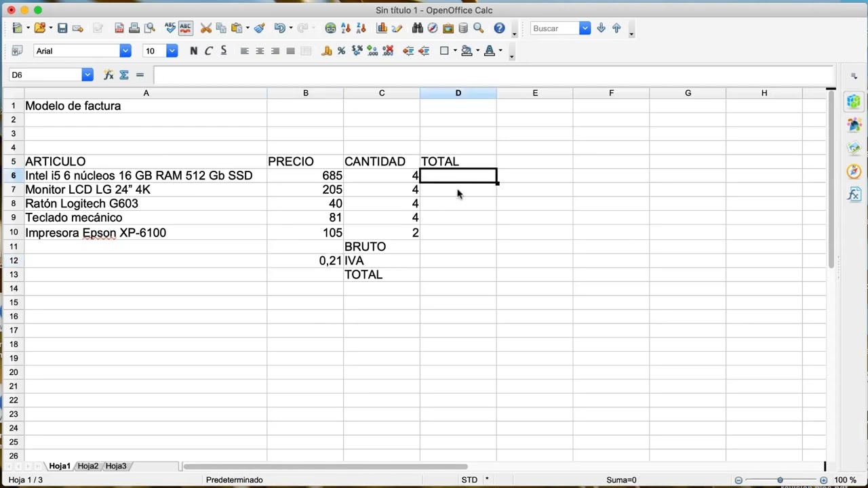
Task: Open the font size dropdown
Action: point(172,51)
